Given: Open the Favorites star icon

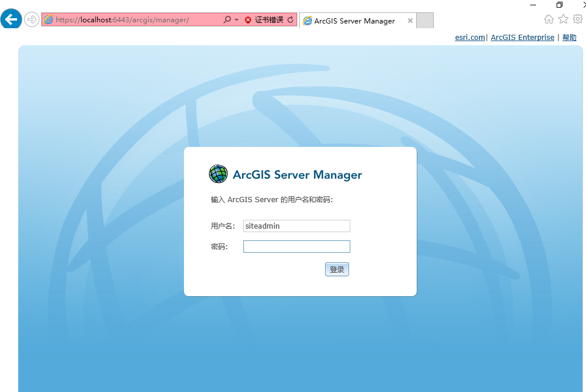Looking at the screenshot, I should 563,19.
